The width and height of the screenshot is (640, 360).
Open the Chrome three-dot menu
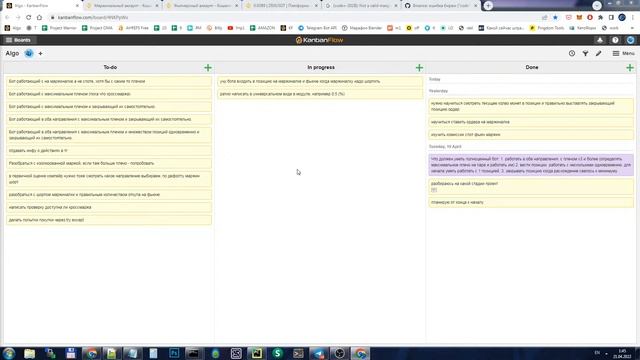point(633,18)
